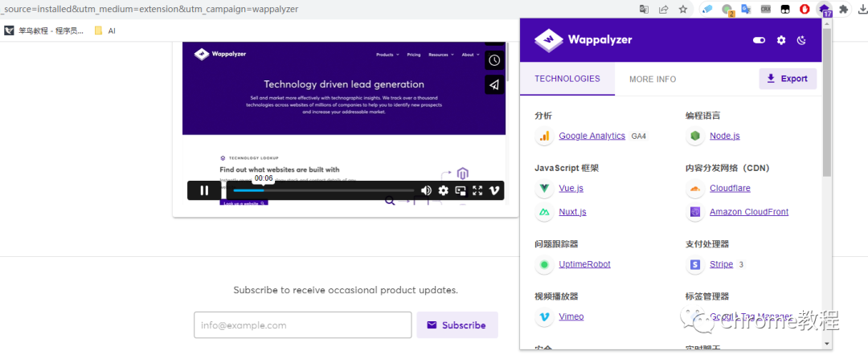Open the Chrome extensions puzzle menu
Screen dimensions: 868x359
point(843,9)
